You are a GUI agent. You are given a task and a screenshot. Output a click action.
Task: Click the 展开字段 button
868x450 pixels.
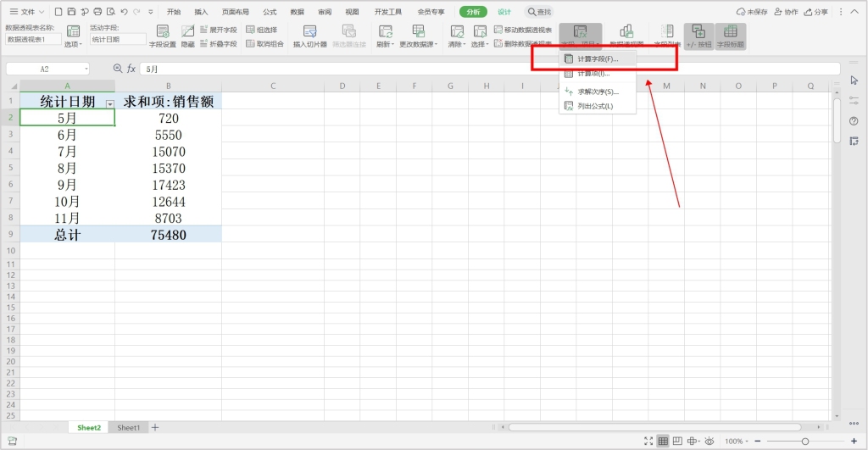pos(218,30)
